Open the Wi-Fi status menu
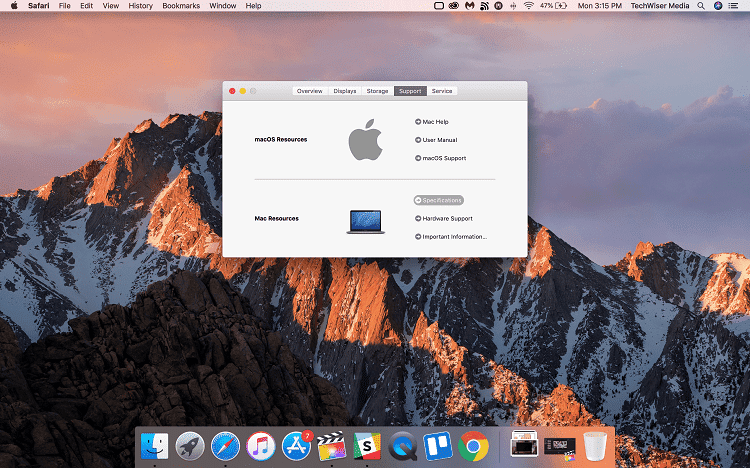The width and height of the screenshot is (750, 468). [x=528, y=6]
